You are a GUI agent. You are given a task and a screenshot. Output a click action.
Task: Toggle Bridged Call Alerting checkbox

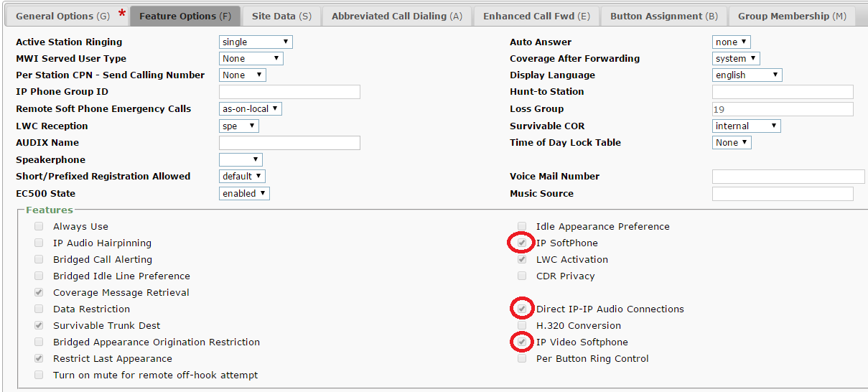[x=39, y=259]
